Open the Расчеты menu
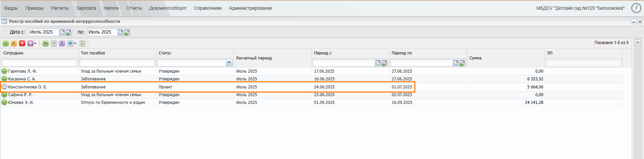Screen dimensions: 644x159 (x=60, y=8)
